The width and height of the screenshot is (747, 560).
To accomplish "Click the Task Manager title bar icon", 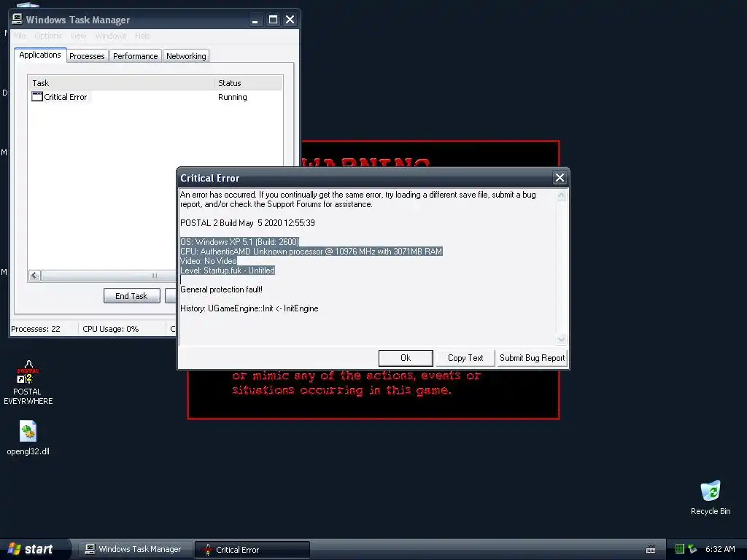I will pos(18,19).
